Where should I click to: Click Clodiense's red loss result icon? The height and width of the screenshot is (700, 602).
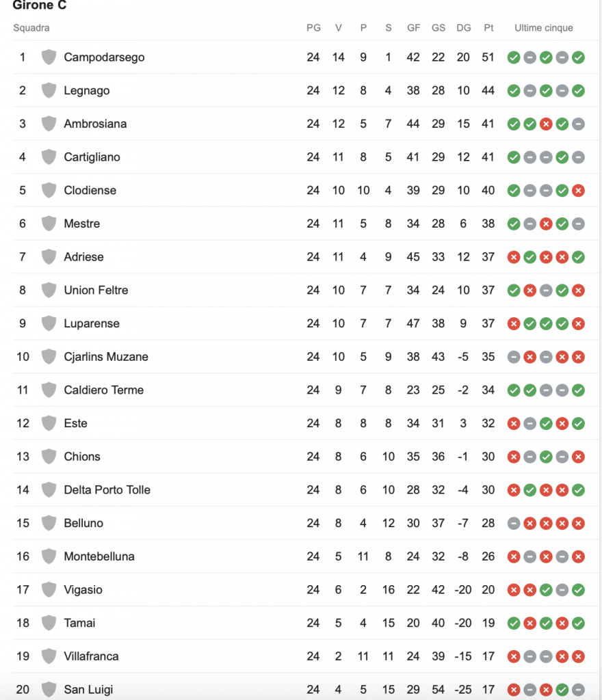coord(578,191)
